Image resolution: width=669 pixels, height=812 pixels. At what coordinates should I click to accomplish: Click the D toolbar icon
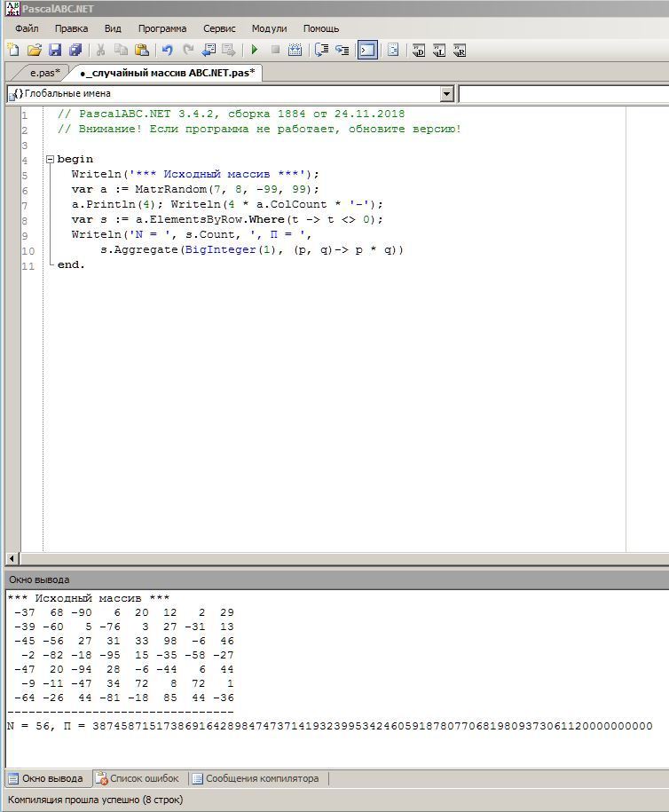[x=419, y=51]
